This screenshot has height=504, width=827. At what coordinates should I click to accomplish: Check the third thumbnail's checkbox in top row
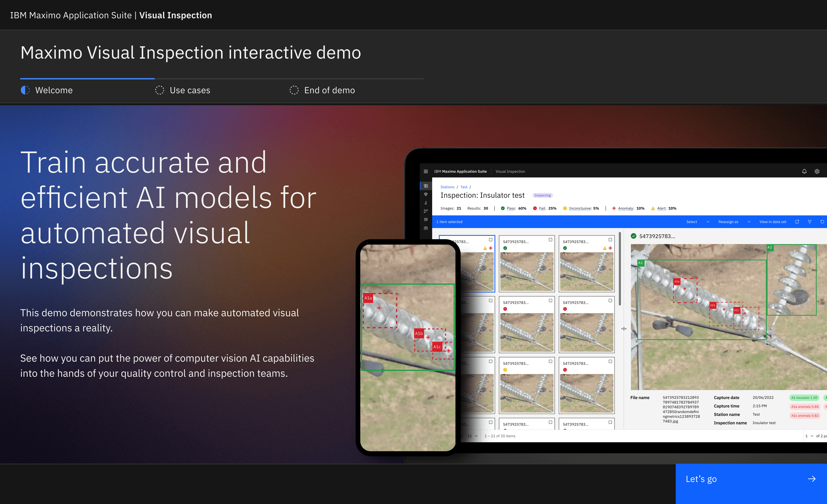click(610, 240)
